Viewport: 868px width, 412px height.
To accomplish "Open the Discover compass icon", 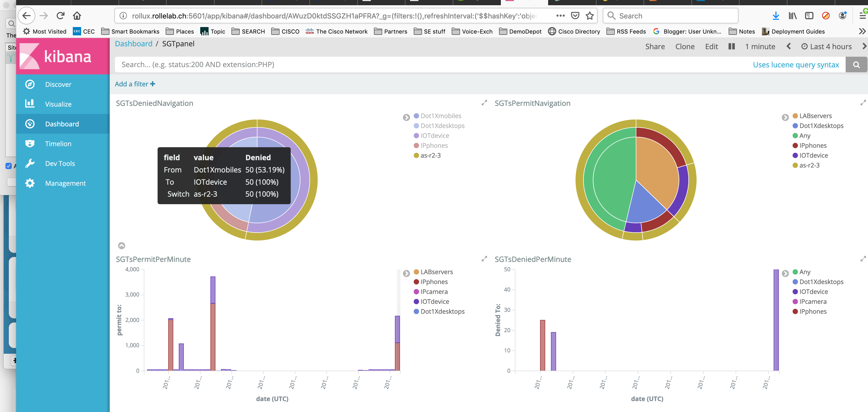I will coord(30,84).
